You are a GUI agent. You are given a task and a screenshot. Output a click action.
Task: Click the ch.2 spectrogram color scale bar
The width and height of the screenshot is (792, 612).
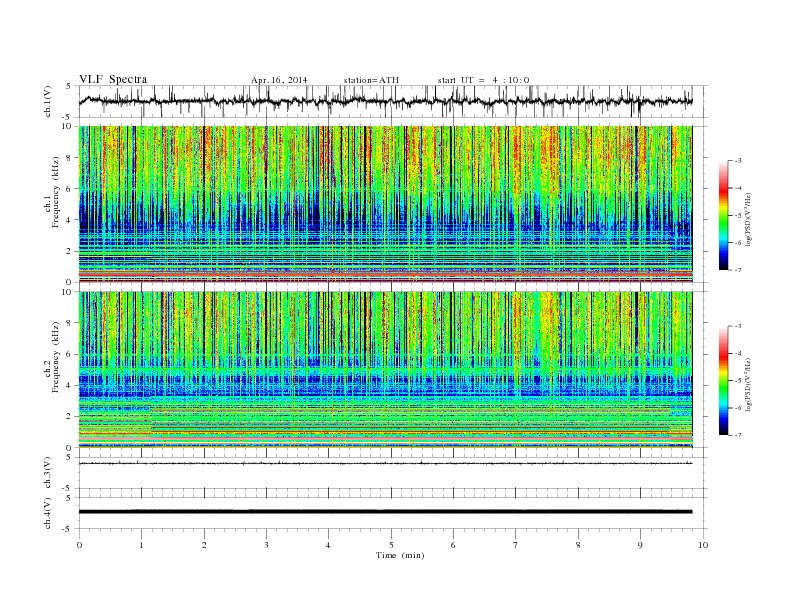pyautogui.click(x=723, y=380)
